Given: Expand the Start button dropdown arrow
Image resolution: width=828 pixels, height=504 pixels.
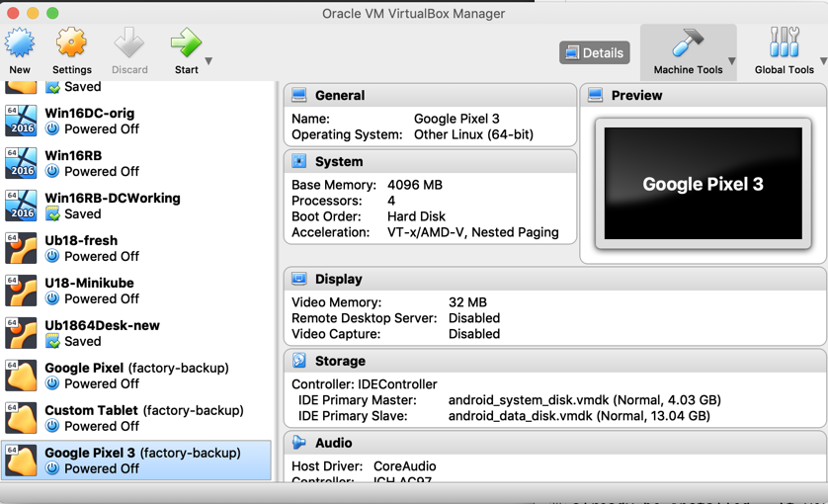Looking at the screenshot, I should pyautogui.click(x=208, y=61).
